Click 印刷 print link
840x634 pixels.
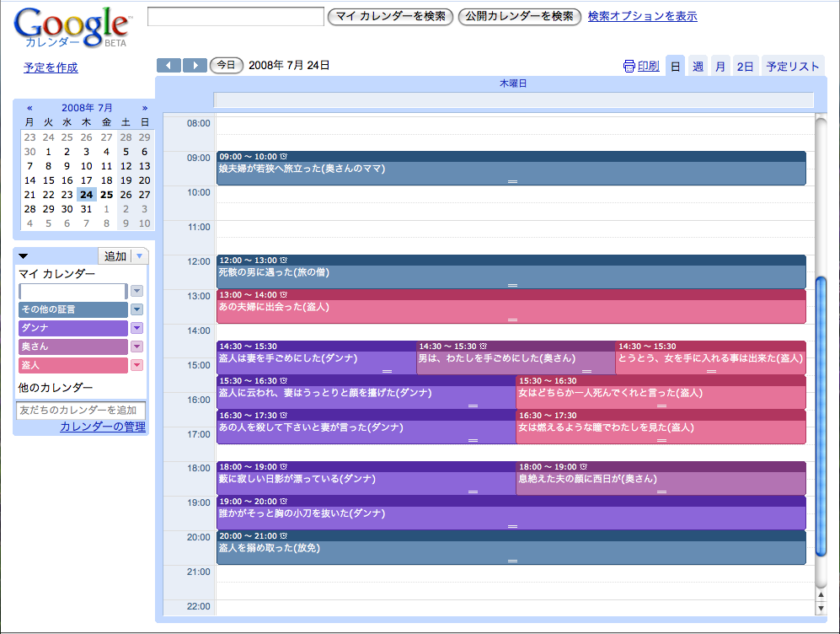click(x=649, y=66)
